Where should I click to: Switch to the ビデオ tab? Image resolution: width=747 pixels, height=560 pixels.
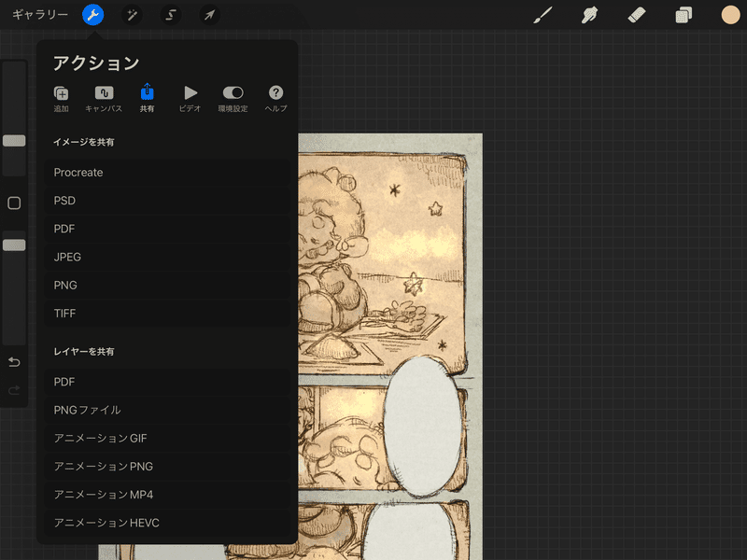pos(190,99)
